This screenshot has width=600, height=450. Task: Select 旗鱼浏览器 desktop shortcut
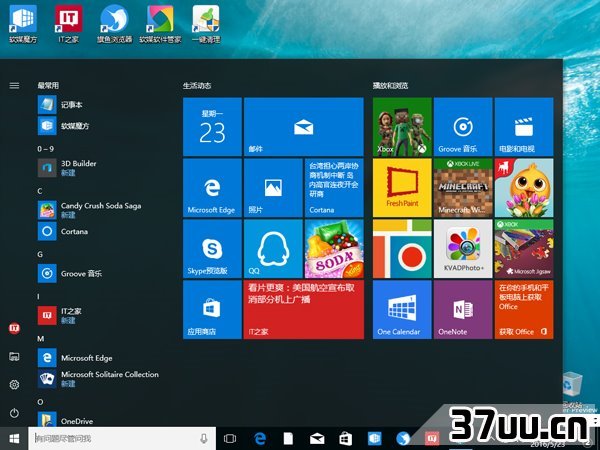(114, 24)
